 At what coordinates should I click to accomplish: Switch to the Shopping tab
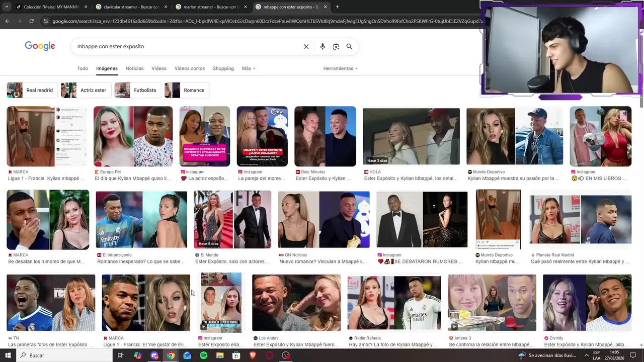(x=223, y=68)
